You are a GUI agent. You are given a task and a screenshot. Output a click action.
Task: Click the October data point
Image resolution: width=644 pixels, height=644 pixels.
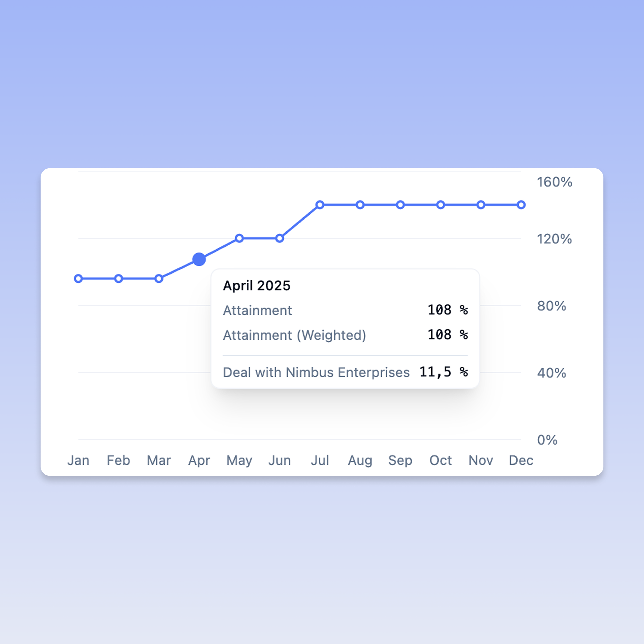(441, 205)
